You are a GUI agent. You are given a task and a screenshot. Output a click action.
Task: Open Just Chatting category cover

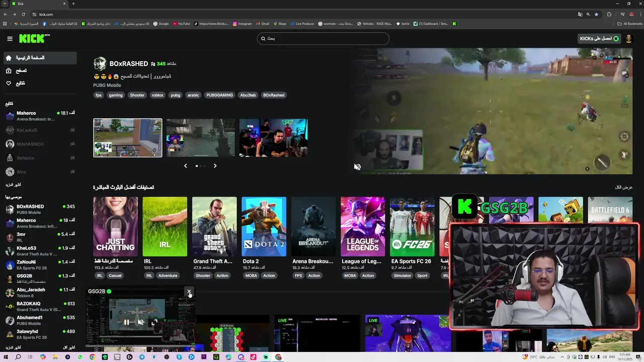[115, 226]
